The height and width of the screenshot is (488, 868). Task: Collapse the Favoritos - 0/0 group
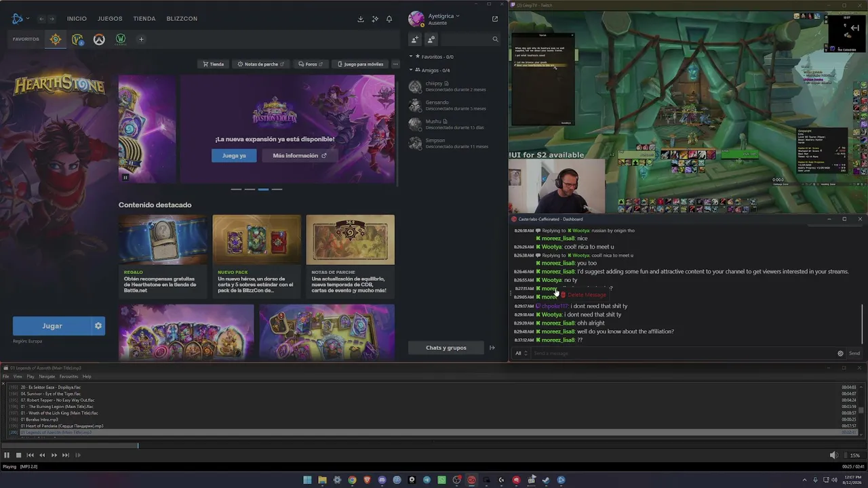411,57
